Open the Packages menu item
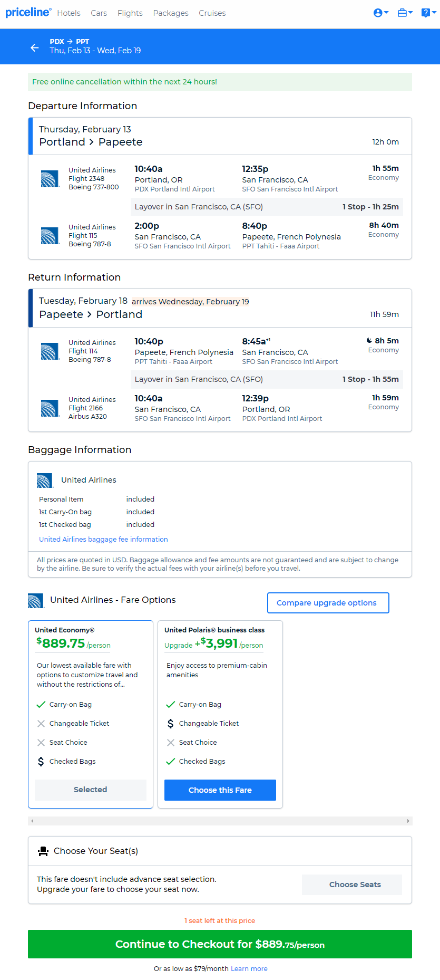The image size is (440, 980). 171,13
